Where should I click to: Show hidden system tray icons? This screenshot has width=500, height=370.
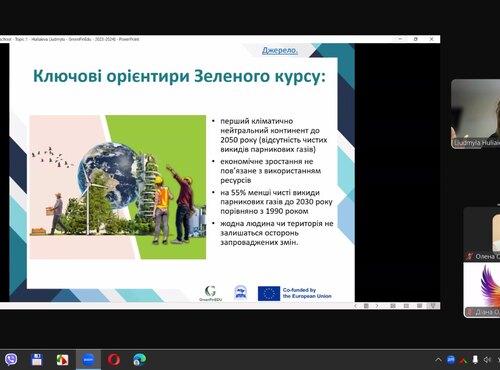(x=438, y=360)
